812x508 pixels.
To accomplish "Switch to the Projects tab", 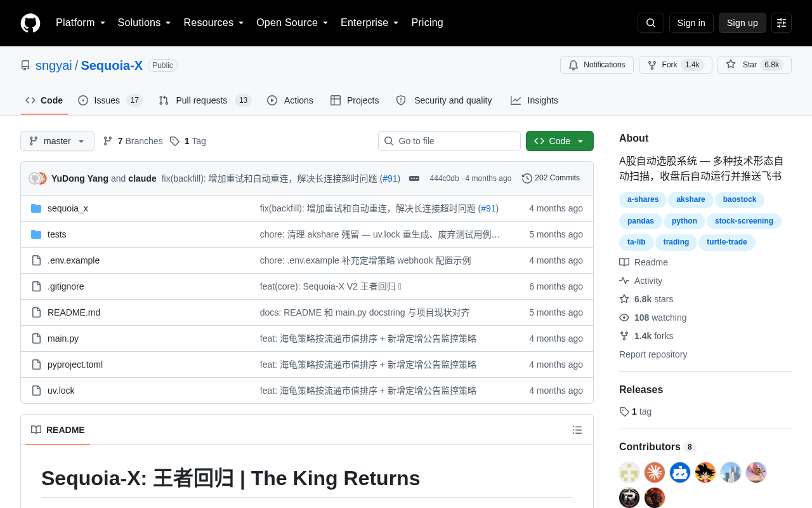I will coord(355,100).
